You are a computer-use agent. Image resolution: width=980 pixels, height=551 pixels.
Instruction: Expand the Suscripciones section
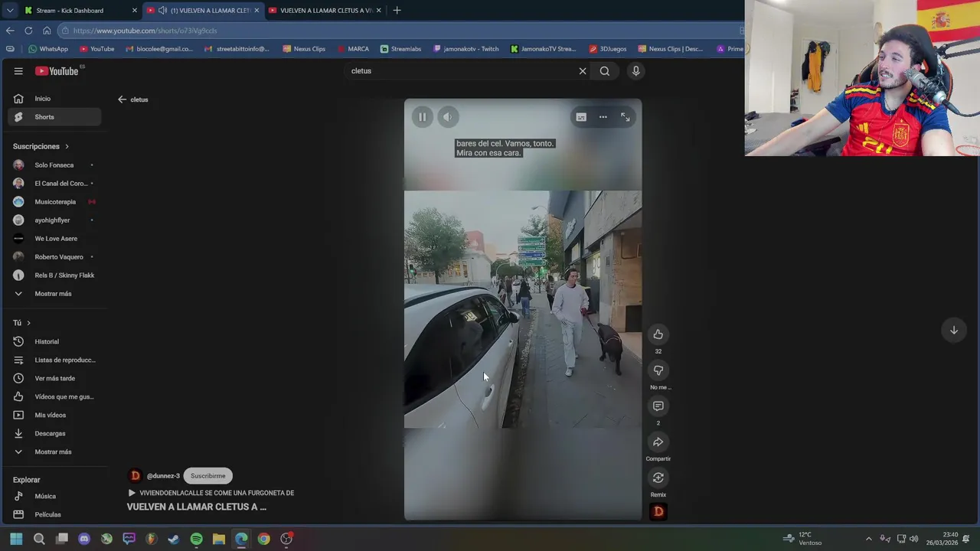pos(41,146)
